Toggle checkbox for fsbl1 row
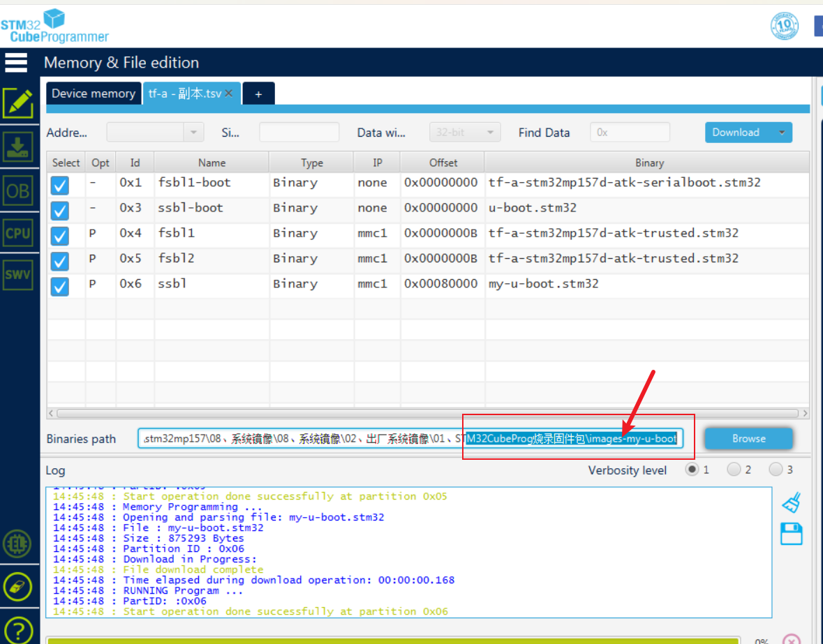This screenshot has width=823, height=644. click(x=60, y=235)
